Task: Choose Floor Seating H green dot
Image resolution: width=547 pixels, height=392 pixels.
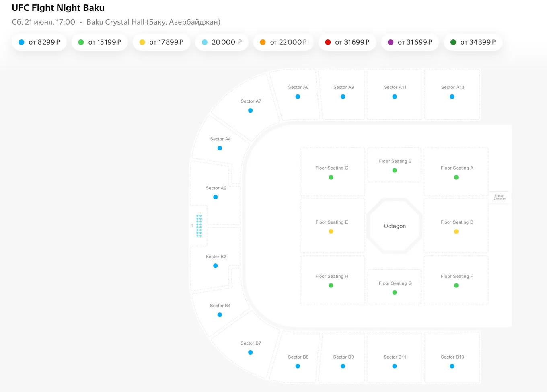Action: point(331,285)
